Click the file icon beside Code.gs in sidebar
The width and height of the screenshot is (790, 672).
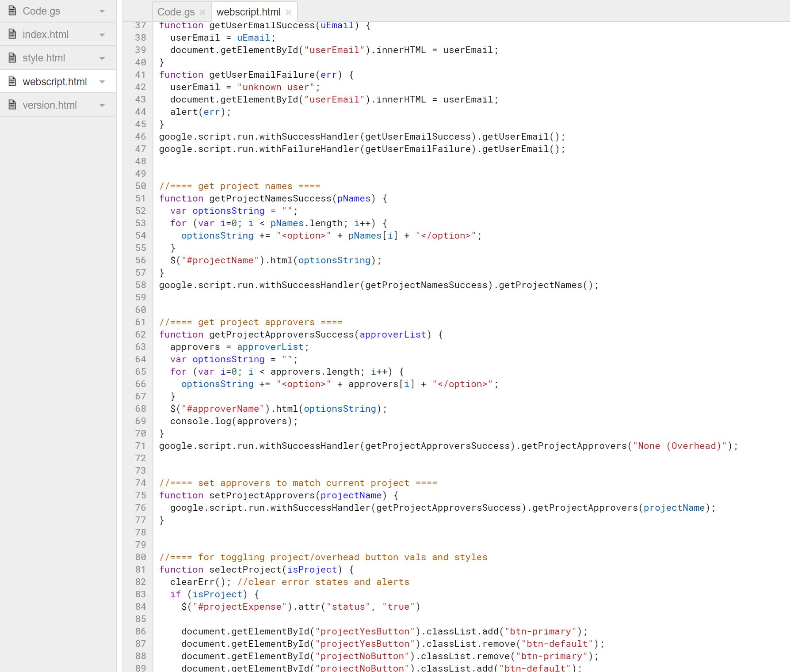12,11
